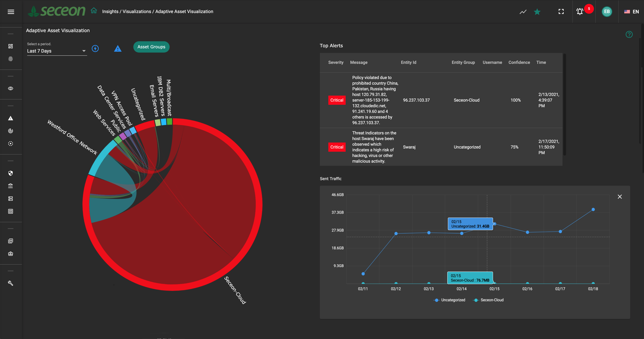Screen dimensions: 644x339
Task: Open help via the question mark icon
Action: pos(629,35)
